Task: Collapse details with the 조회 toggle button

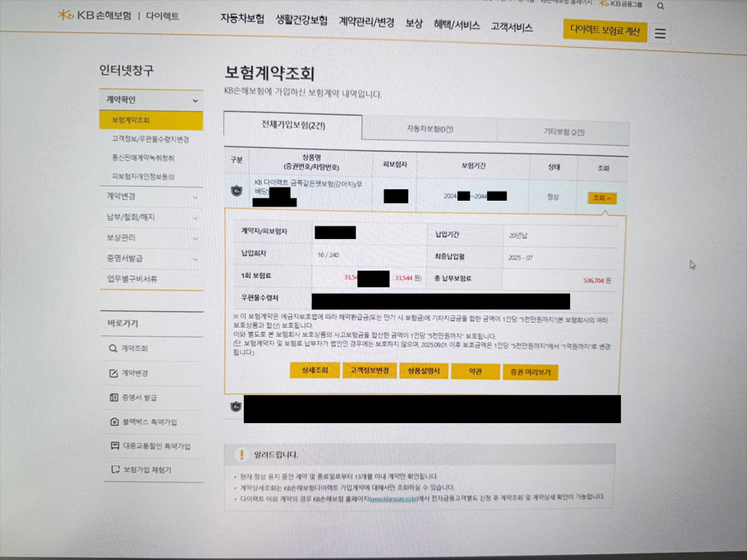Action: tap(603, 198)
